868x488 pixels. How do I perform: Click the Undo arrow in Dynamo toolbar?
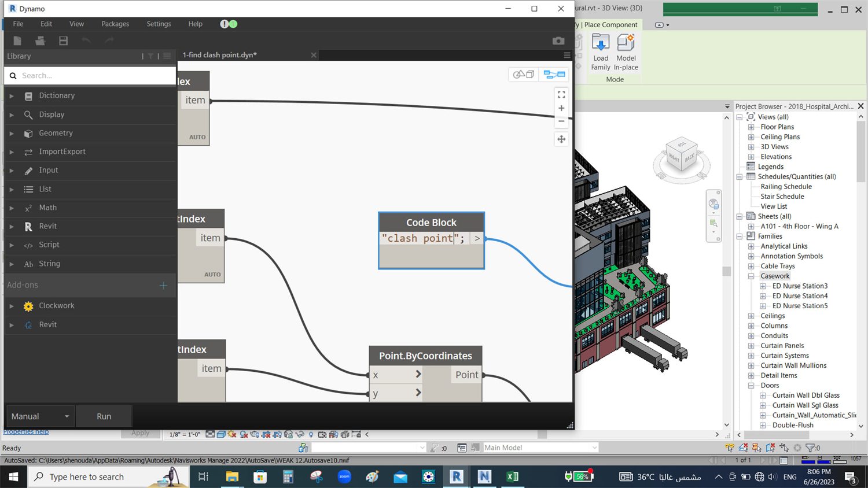86,40
